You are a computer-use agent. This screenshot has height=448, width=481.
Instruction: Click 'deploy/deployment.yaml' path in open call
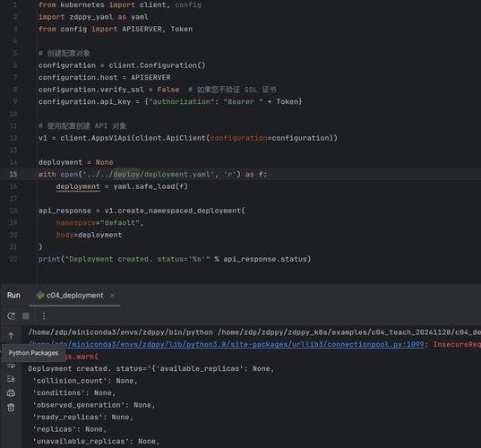point(161,175)
